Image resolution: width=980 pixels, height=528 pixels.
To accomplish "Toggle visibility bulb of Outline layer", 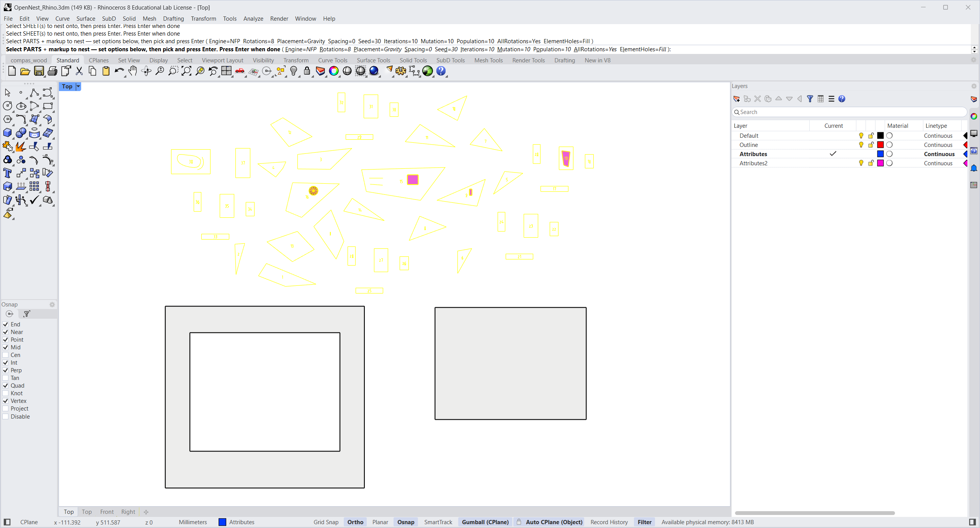I will 861,145.
